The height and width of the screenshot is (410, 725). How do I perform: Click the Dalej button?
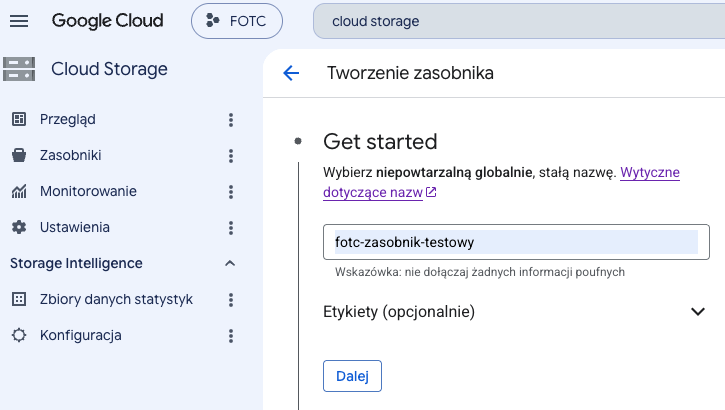[352, 376]
